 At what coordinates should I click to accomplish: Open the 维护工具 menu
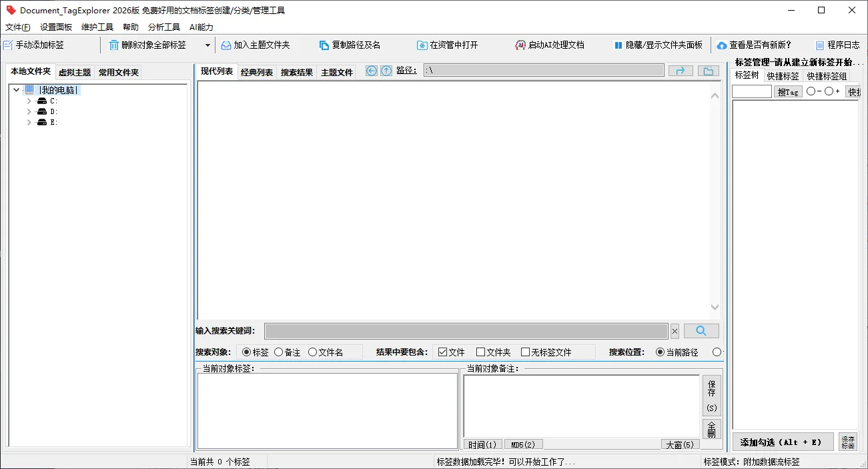(x=97, y=27)
